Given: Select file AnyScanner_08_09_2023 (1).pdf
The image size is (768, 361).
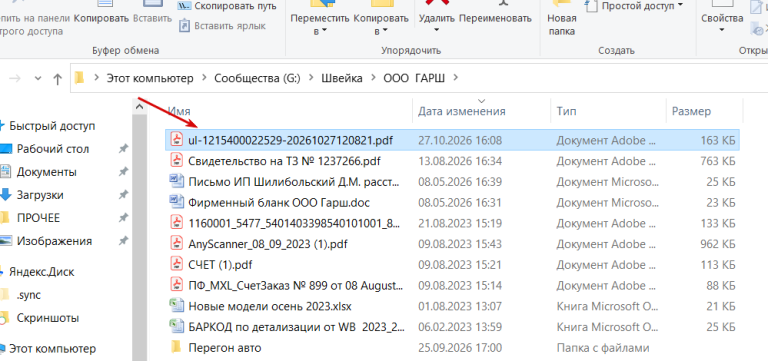Looking at the screenshot, I should pyautogui.click(x=267, y=243).
